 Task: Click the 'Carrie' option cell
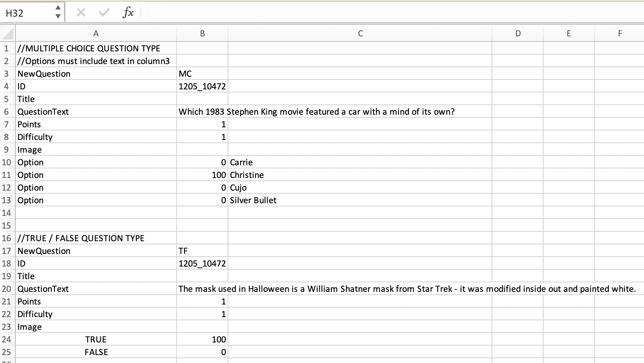coord(360,162)
